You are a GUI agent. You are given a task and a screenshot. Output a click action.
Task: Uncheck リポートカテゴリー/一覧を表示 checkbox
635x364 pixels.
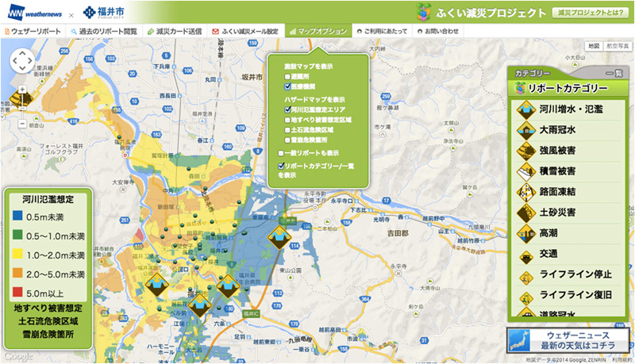(x=281, y=166)
